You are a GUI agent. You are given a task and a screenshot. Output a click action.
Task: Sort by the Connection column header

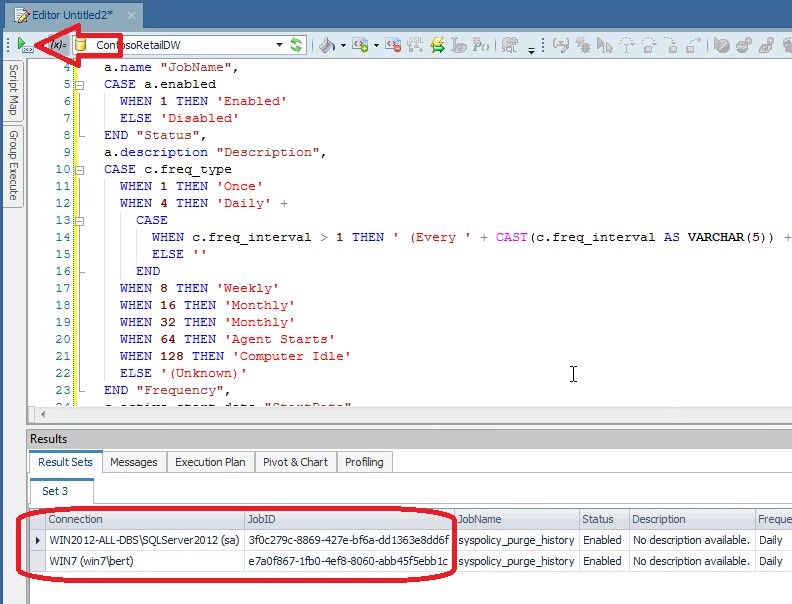(x=145, y=519)
